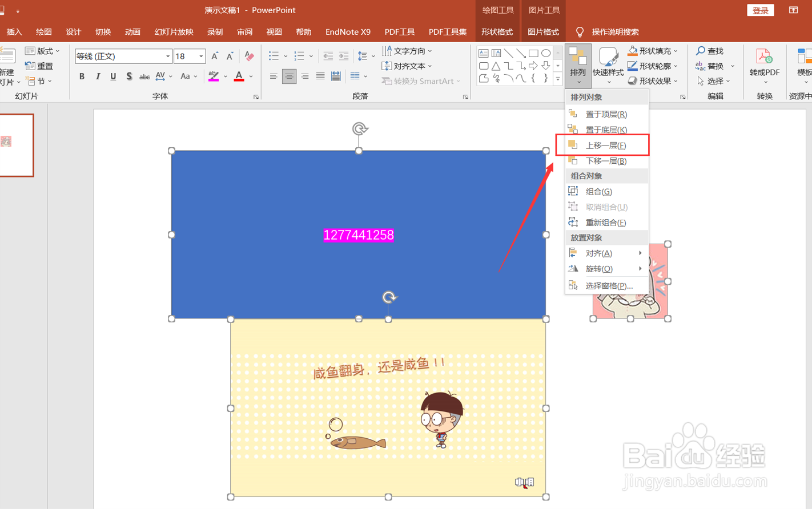Viewport: 812px width, 509px height.
Task: Select slide 1 thumbnail
Action: 16,145
